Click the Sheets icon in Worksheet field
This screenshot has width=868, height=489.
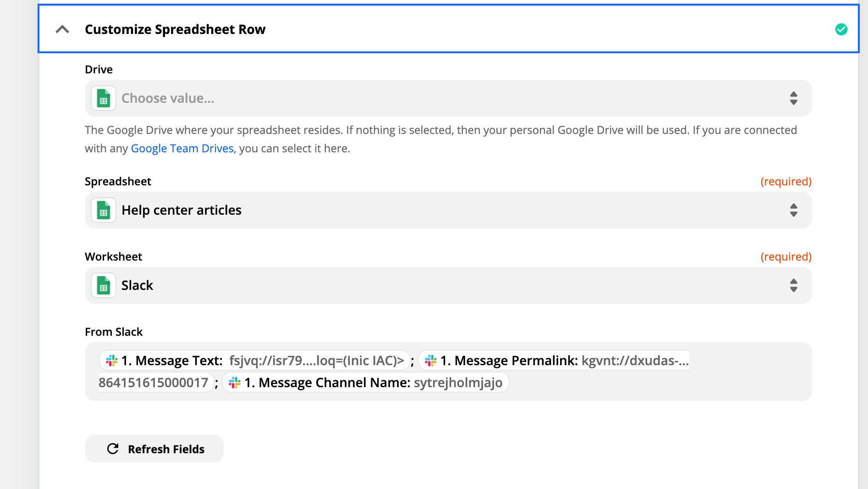[104, 285]
